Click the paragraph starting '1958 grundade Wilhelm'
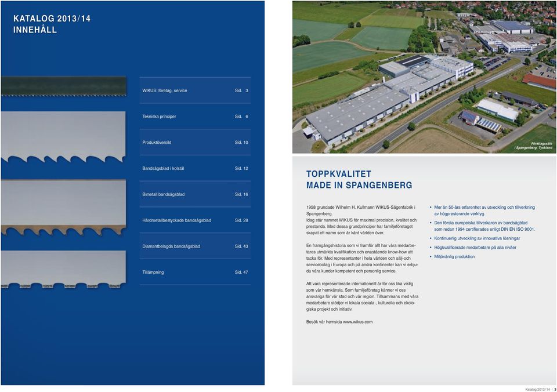 point(361,220)
